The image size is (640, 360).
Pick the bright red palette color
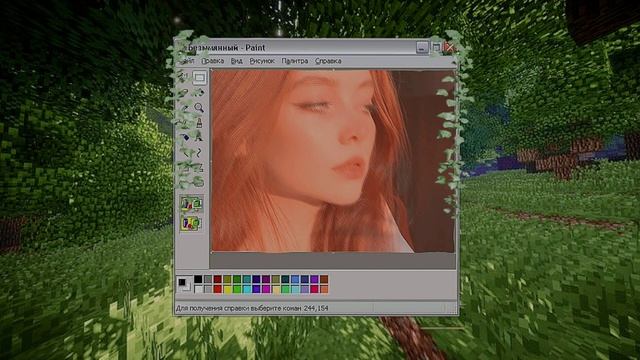tap(218, 289)
